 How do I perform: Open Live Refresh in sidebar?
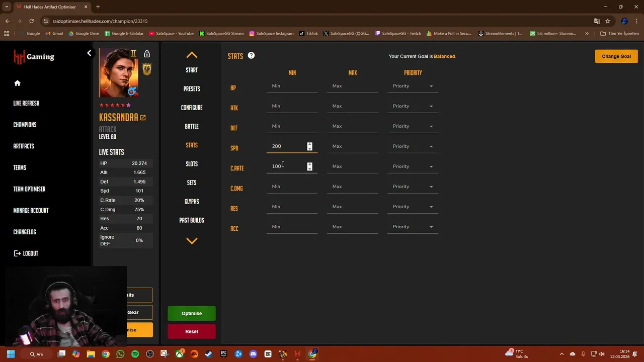click(x=26, y=103)
